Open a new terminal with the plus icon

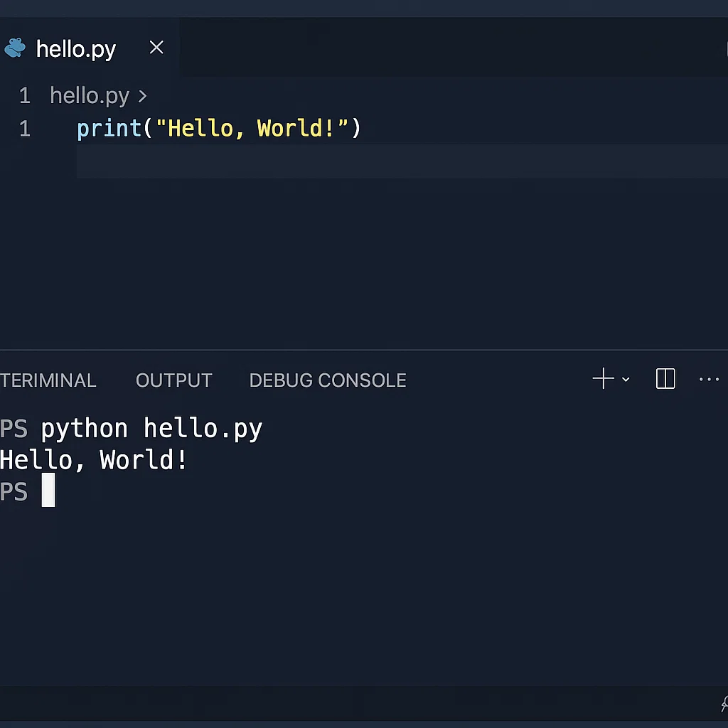tap(601, 379)
